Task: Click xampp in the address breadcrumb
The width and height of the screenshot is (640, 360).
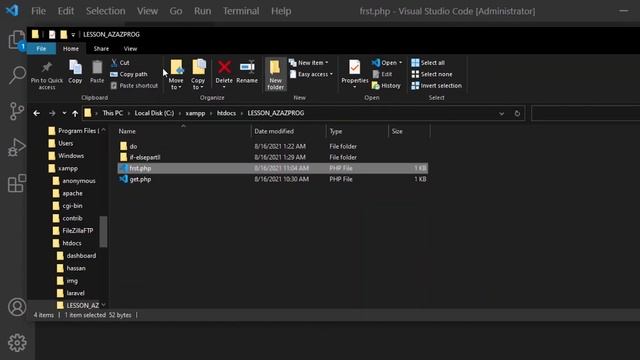Action: click(x=195, y=113)
